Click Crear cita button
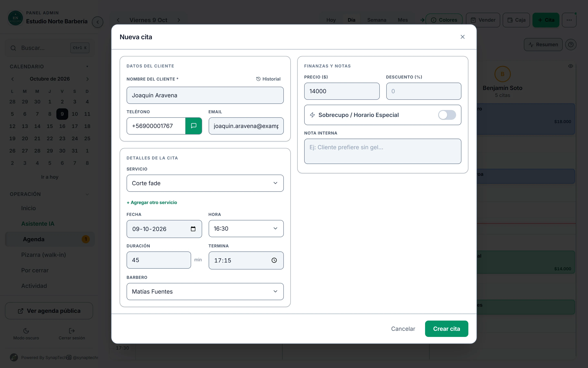Viewport: 588px width, 368px height. (446, 329)
